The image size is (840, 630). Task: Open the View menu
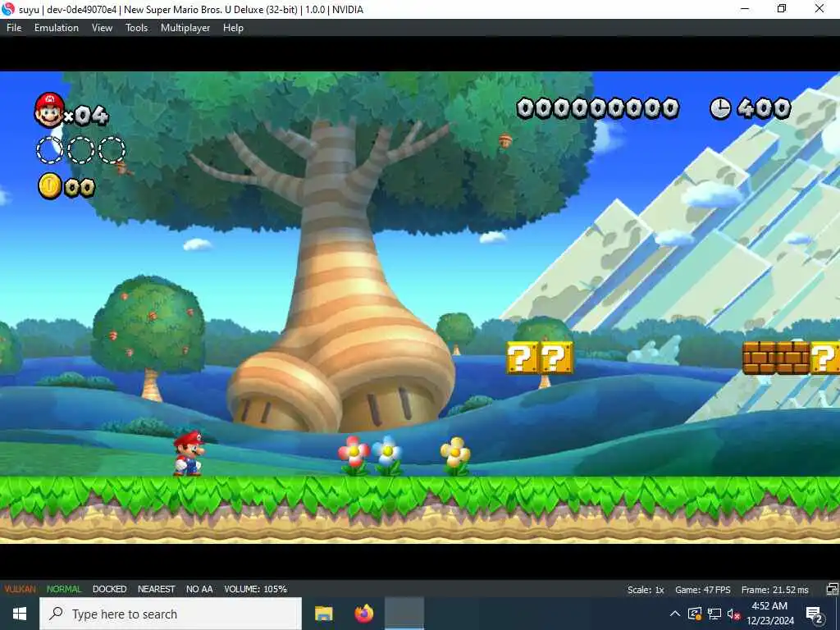pos(102,28)
